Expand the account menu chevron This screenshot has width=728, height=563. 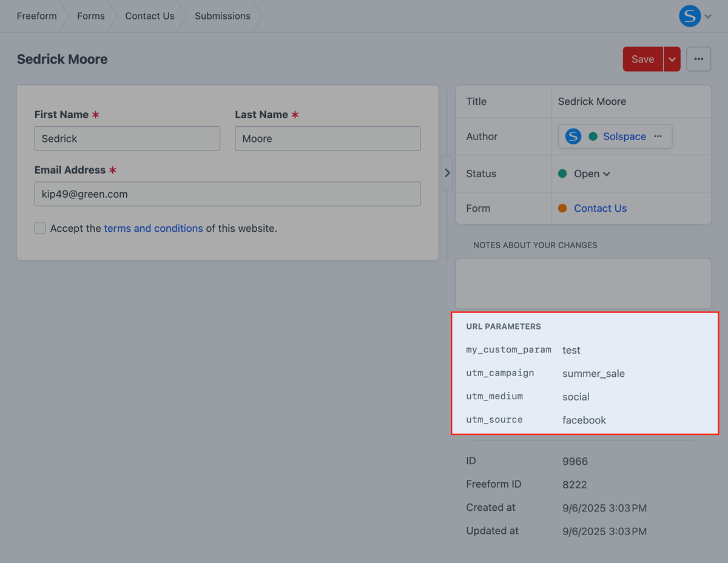708,17
